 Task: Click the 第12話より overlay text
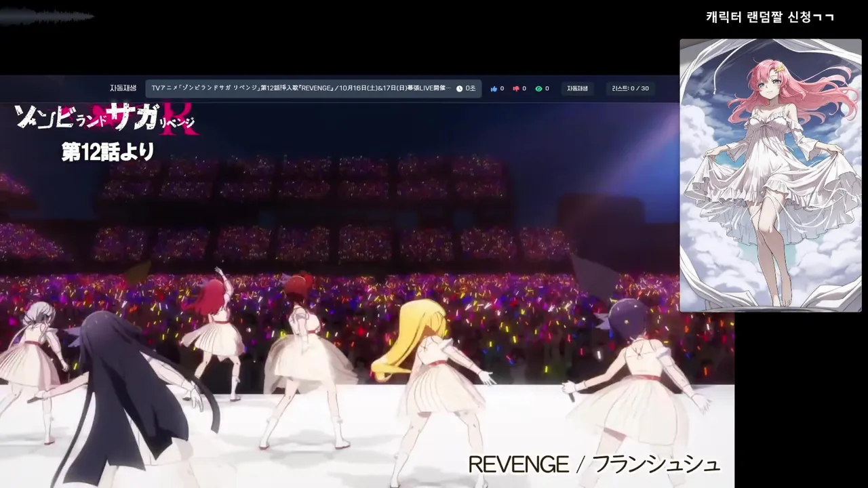(108, 152)
